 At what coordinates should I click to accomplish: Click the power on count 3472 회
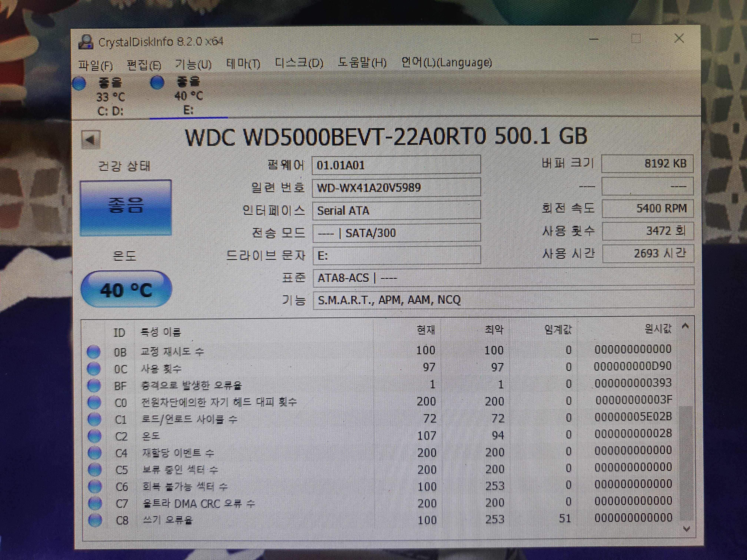pos(648,231)
